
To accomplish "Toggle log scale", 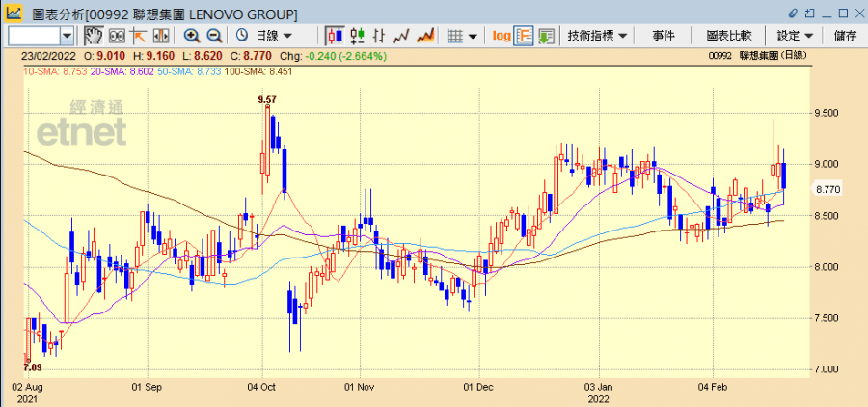I will (502, 36).
